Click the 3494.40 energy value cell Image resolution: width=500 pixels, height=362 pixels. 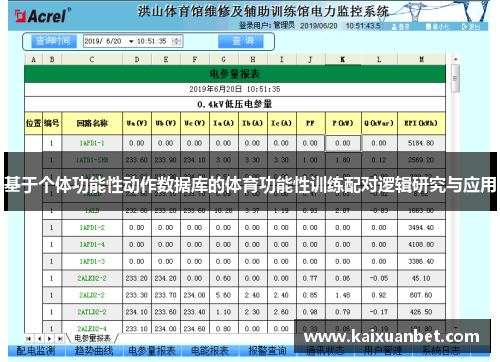click(421, 228)
